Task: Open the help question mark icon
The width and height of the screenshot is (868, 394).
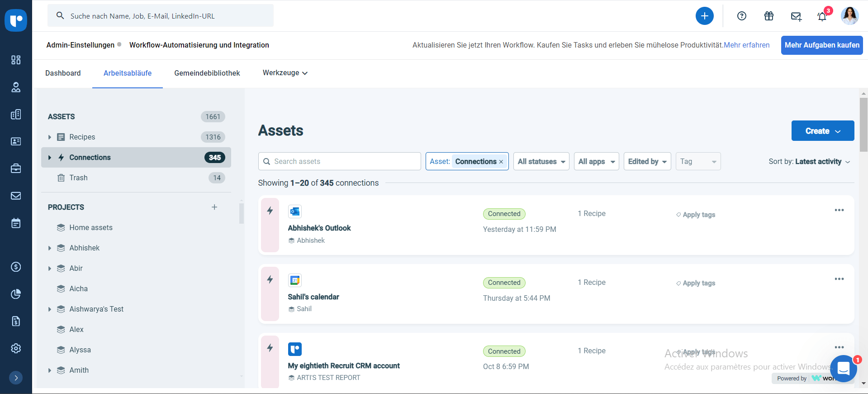Action: (741, 16)
